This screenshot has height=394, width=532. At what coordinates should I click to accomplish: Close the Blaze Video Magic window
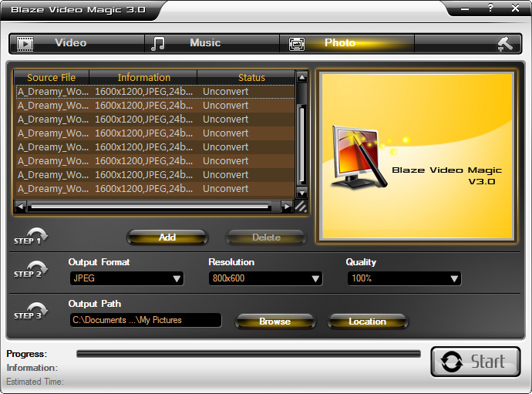515,8
